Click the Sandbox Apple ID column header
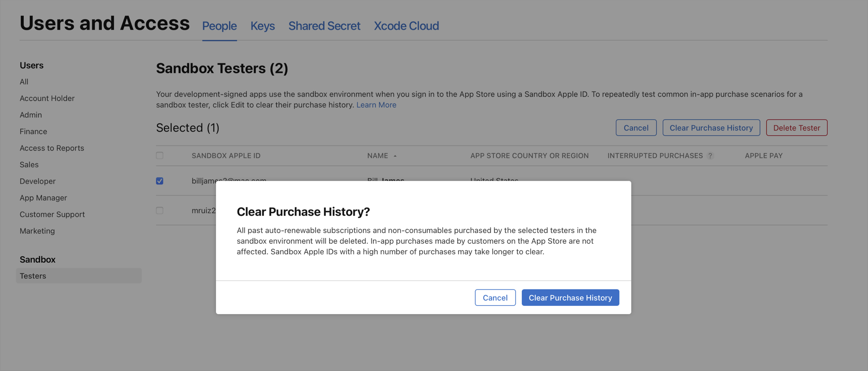Image resolution: width=868 pixels, height=371 pixels. [x=226, y=155]
